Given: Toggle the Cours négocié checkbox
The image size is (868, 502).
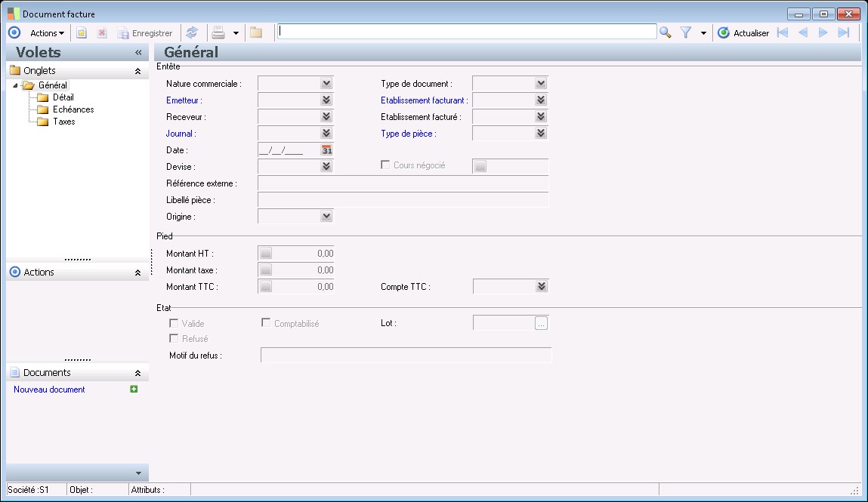Looking at the screenshot, I should point(385,165).
